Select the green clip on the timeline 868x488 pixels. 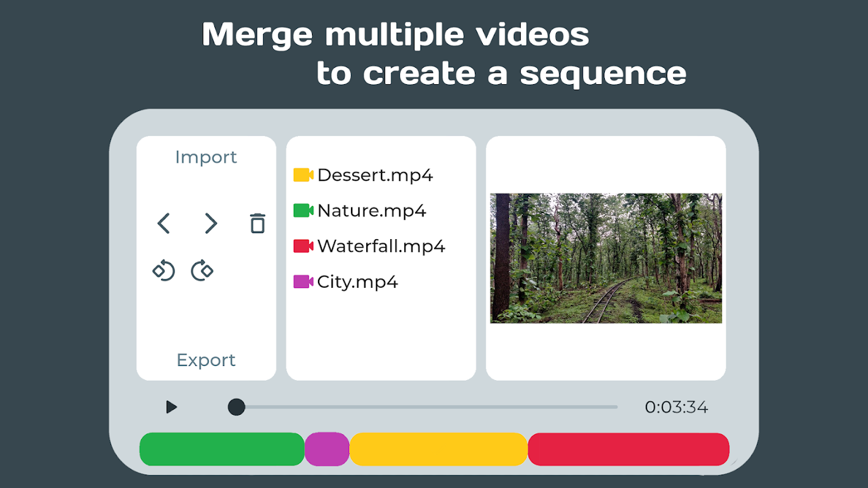(222, 449)
